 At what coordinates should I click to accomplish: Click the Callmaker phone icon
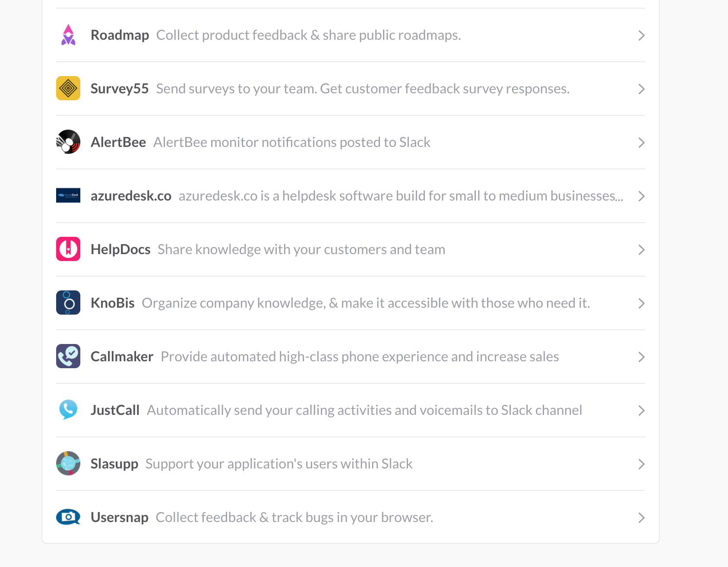click(x=68, y=356)
